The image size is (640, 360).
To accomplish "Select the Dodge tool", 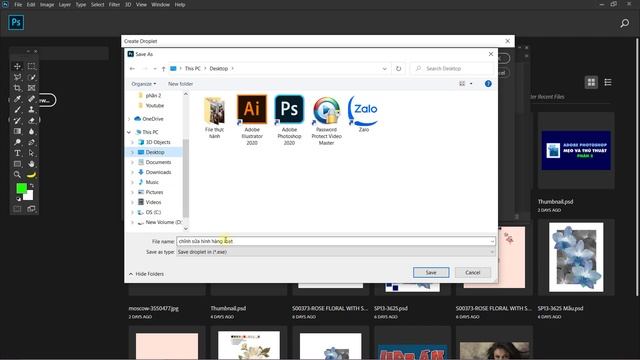I will (17, 142).
